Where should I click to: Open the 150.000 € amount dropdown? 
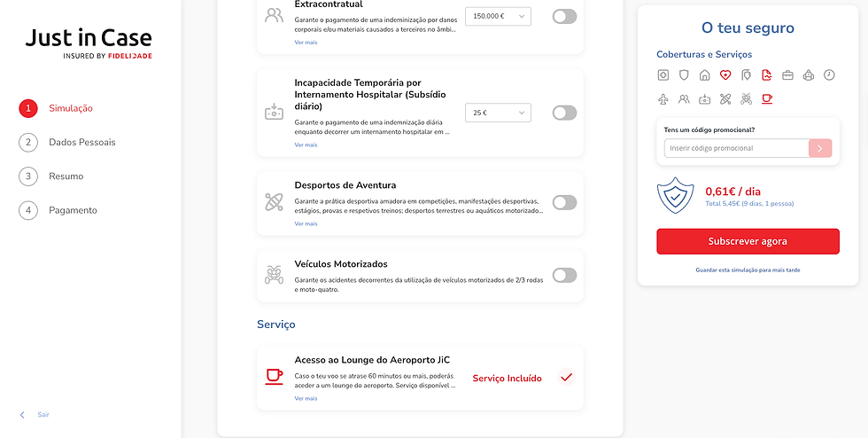click(x=497, y=16)
